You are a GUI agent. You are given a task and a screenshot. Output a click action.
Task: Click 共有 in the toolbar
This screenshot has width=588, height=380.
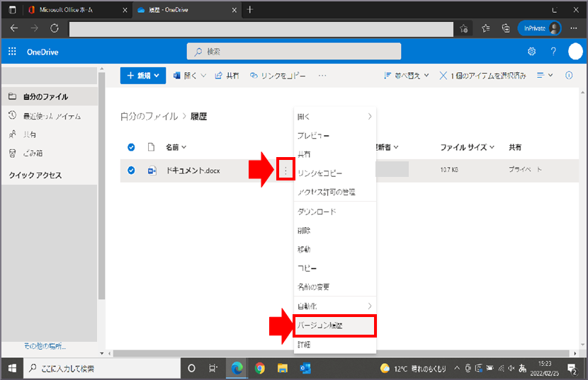pyautogui.click(x=227, y=75)
